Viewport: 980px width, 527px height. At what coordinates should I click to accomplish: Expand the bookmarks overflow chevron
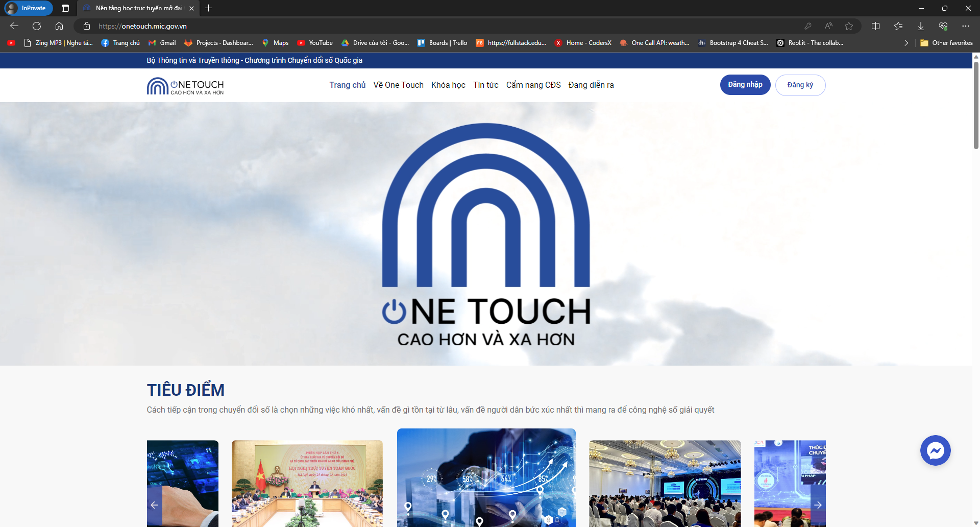(x=906, y=43)
